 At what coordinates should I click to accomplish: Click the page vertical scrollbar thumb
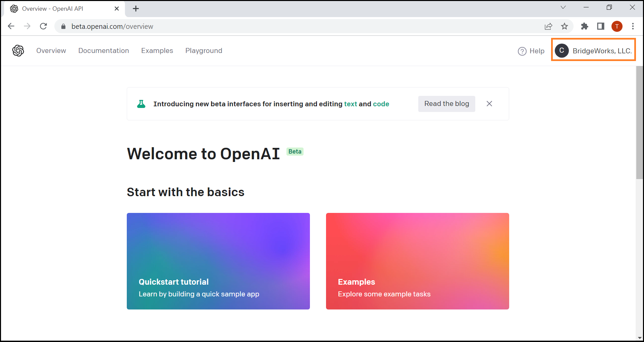click(x=639, y=122)
